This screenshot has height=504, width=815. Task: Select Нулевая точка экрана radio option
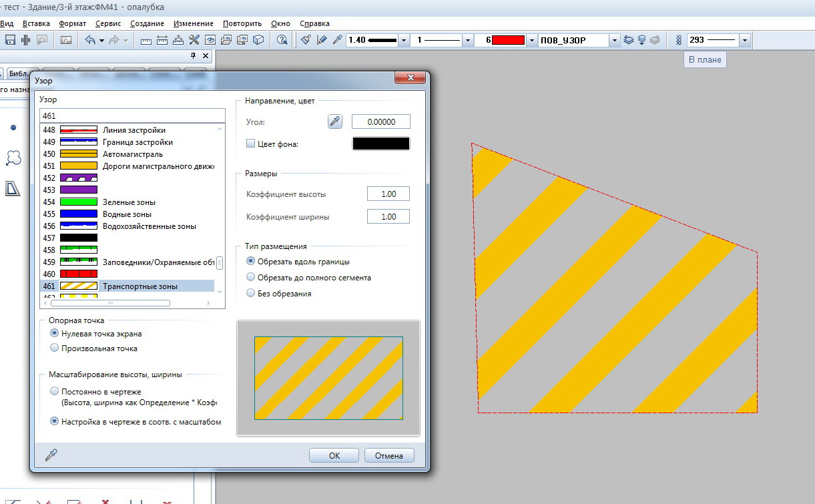coord(55,333)
